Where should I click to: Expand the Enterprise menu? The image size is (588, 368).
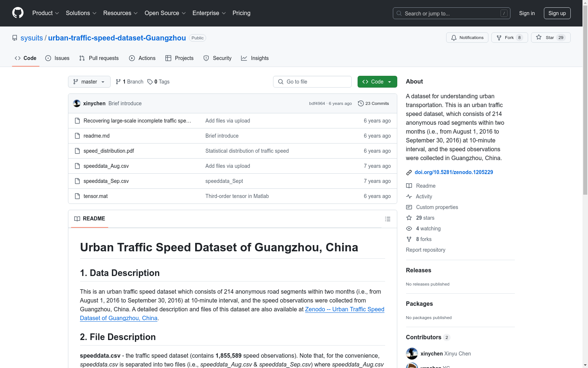click(x=209, y=13)
